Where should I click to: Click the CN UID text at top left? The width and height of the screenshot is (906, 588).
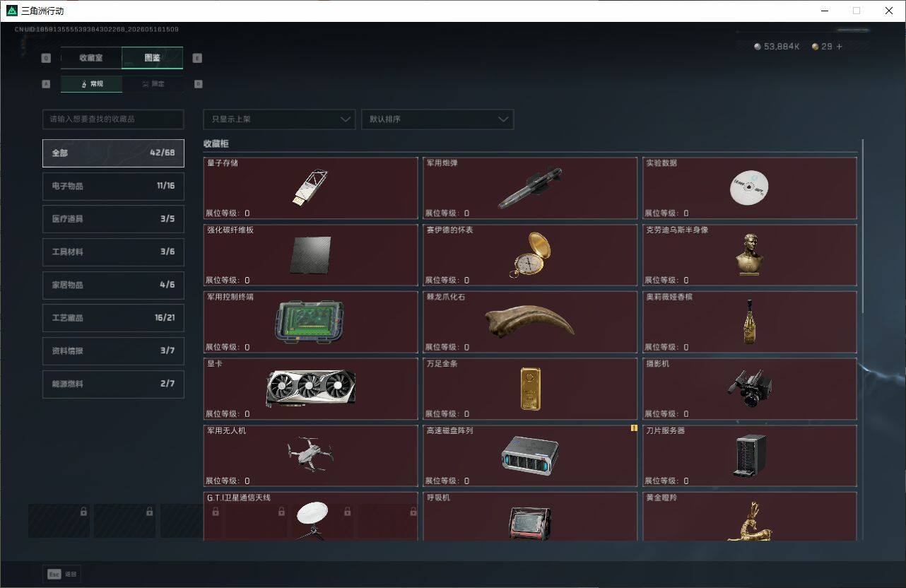(x=97, y=30)
